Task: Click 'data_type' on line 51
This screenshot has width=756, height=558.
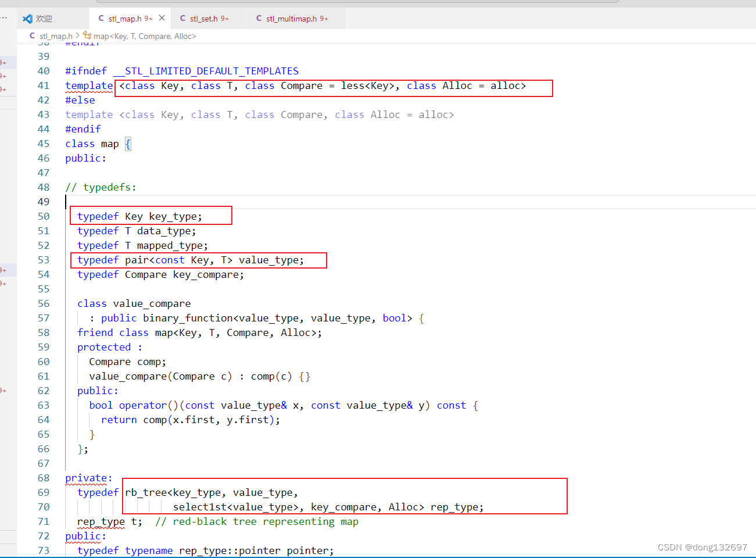Action: (164, 231)
